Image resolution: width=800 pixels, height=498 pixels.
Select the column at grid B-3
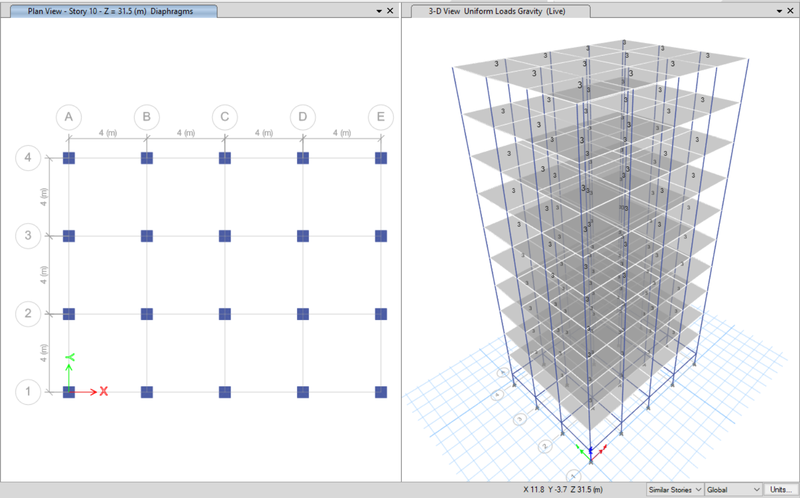(147, 236)
